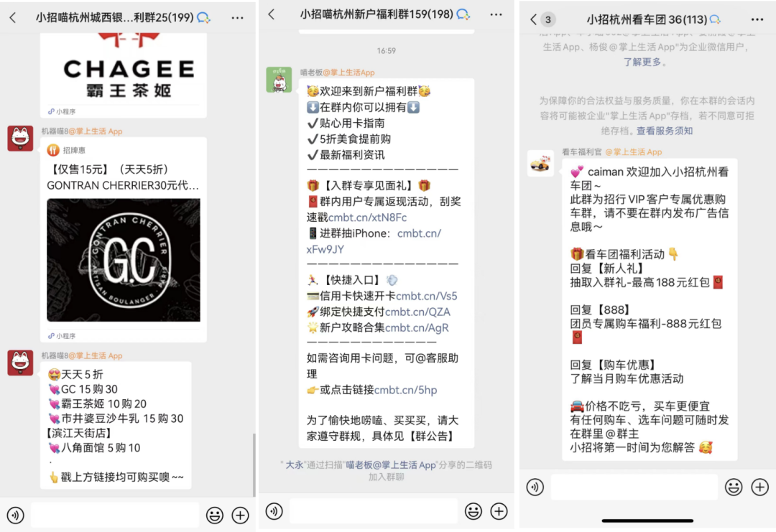Open 机器喵8 avatar beside 天天5折 message
776x532 pixels.
tap(20, 363)
